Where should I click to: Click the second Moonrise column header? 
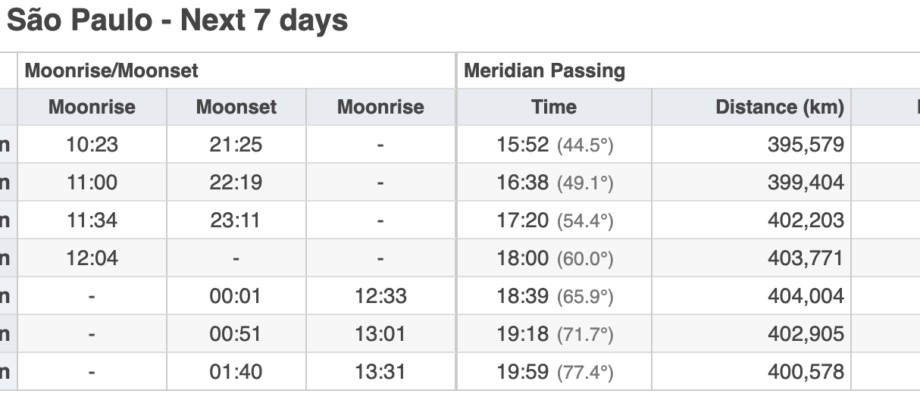(381, 107)
